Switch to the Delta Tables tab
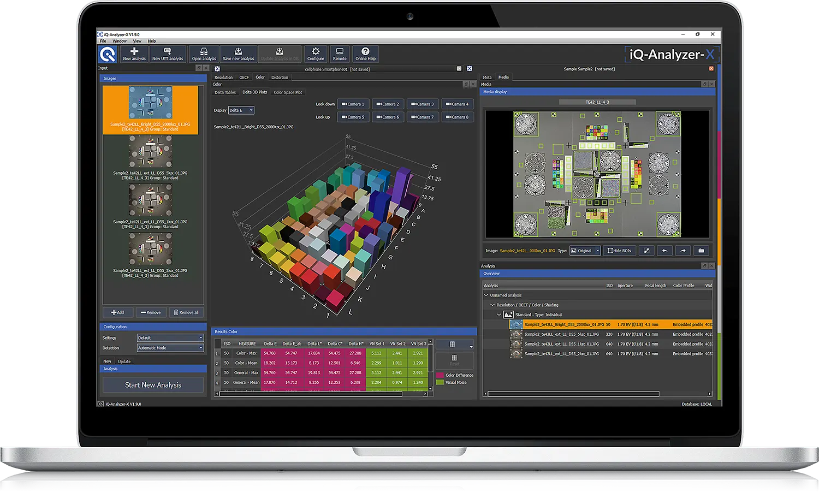The height and width of the screenshot is (504, 819). pos(225,92)
